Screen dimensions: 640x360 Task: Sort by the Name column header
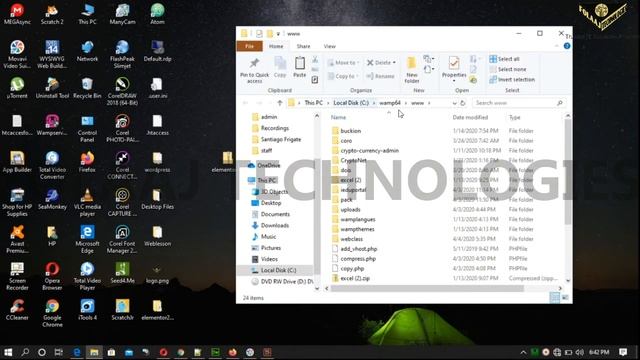(338, 118)
